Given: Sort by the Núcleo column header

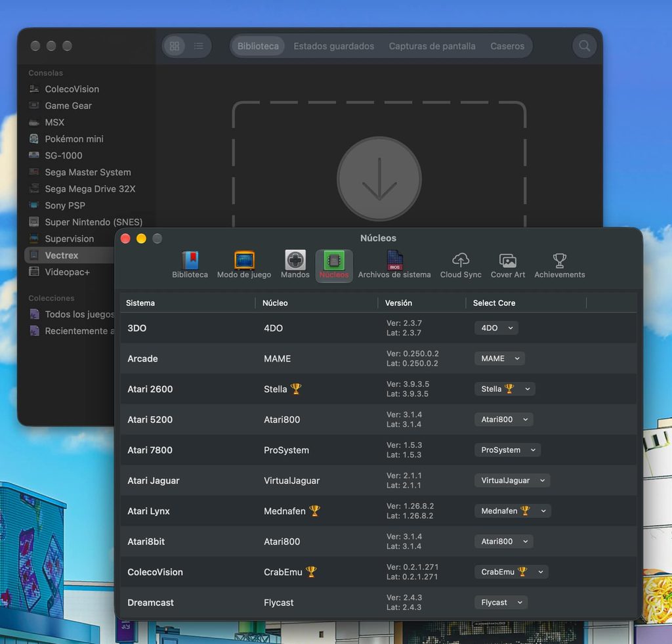Looking at the screenshot, I should [x=316, y=303].
